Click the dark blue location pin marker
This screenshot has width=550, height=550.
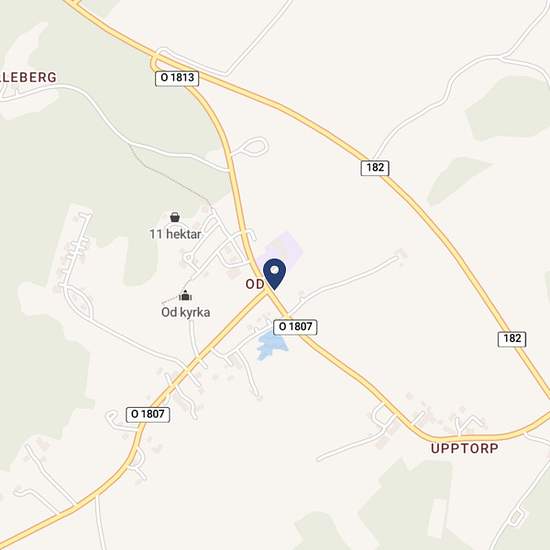coord(274,274)
